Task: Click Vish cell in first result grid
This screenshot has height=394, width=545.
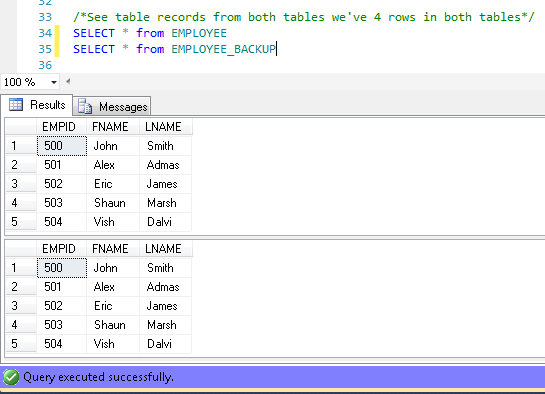Action: point(113,222)
